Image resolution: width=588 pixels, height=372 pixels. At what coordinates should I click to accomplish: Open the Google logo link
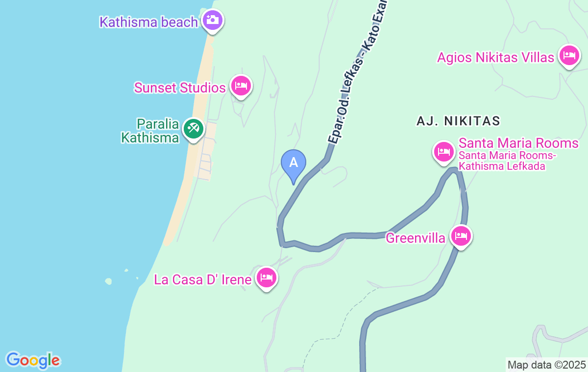(33, 360)
